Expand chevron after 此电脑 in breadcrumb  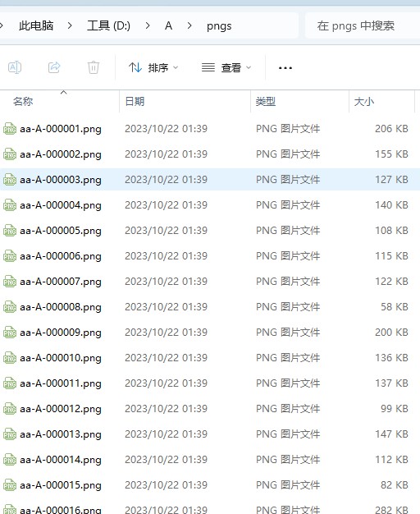[x=70, y=25]
